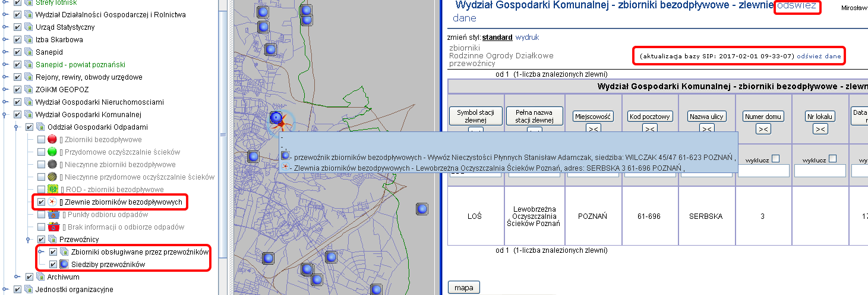The width and height of the screenshot is (868, 295).
Task: Collapse the Wydział Gospodarki Komunalnej tree node
Action: pos(6,115)
